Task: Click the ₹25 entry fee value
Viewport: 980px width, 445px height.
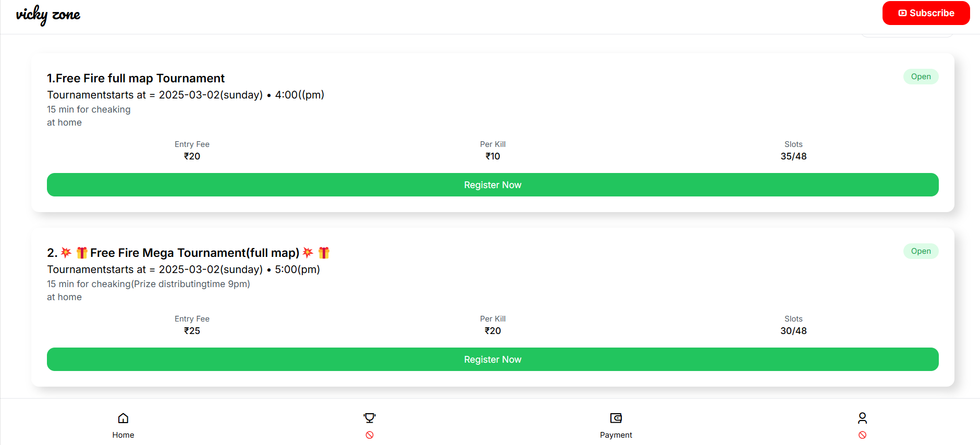Action: 192,331
